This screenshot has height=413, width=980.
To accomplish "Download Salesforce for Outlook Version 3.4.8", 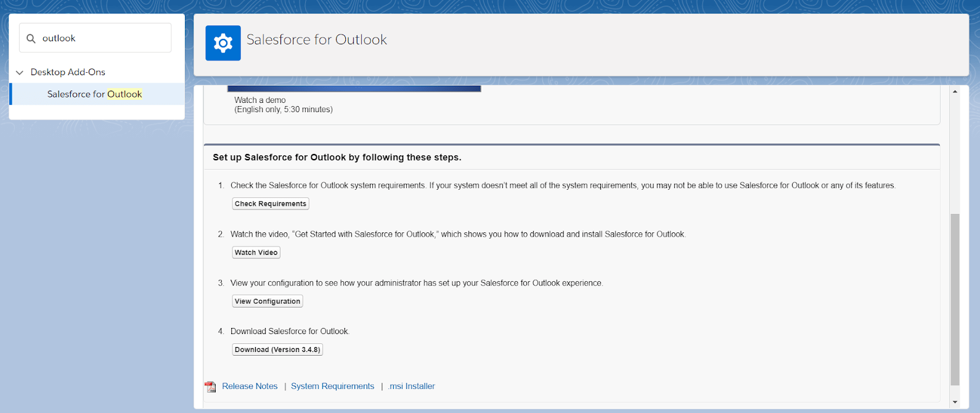I will click(277, 350).
